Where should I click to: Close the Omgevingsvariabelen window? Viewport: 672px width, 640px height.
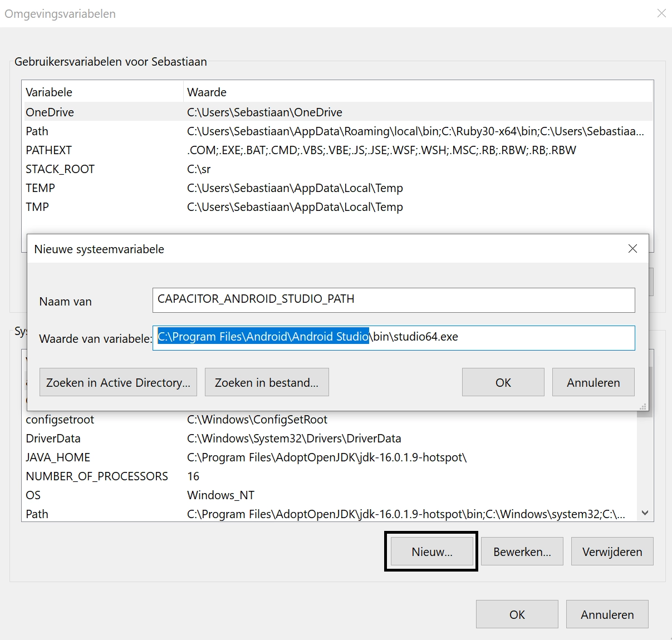pos(661,13)
